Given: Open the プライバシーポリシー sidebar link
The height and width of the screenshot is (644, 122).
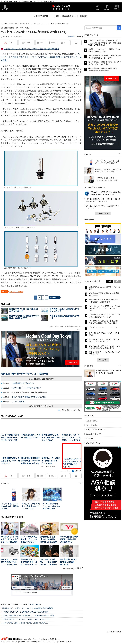Looking at the screenshot, I should (94, 443).
